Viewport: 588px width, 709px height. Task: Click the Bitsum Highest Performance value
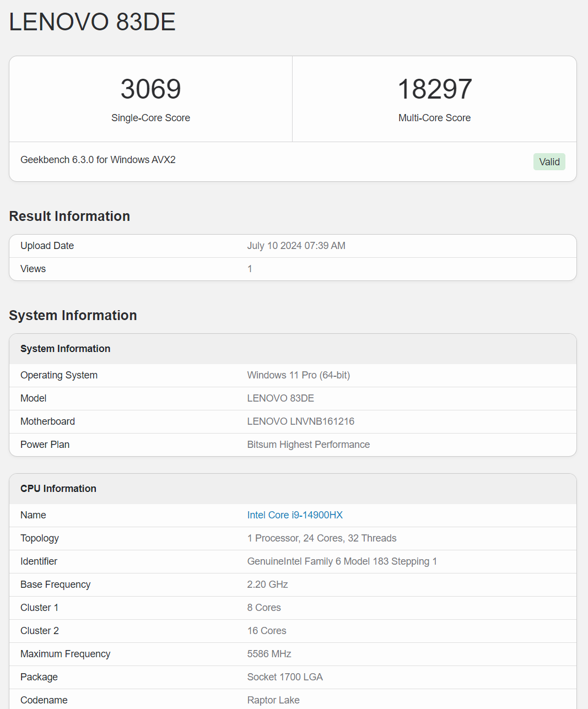tap(309, 445)
